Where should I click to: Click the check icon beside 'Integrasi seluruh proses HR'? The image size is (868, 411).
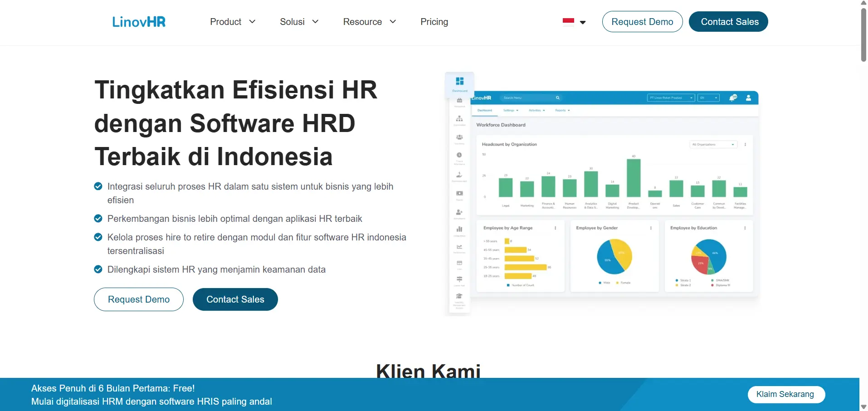click(98, 186)
